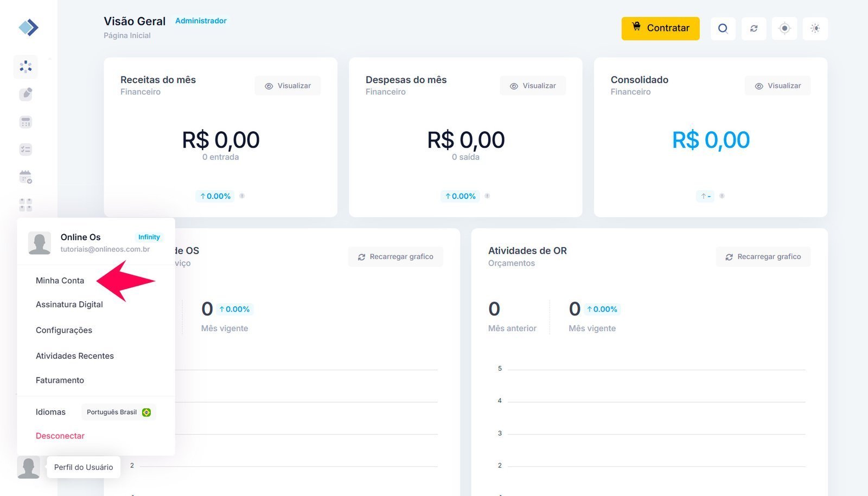This screenshot has height=496, width=868.
Task: Click the yellow Contratar button
Action: click(x=660, y=28)
